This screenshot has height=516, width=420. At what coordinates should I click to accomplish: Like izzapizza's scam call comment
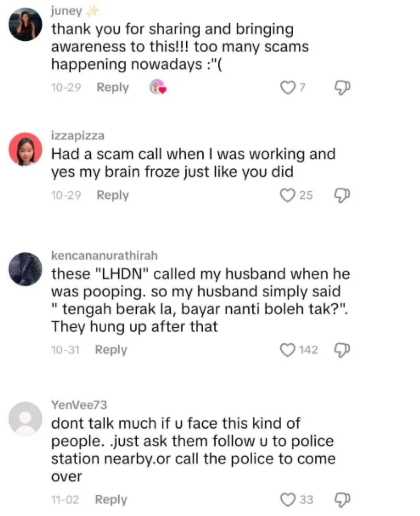(288, 195)
